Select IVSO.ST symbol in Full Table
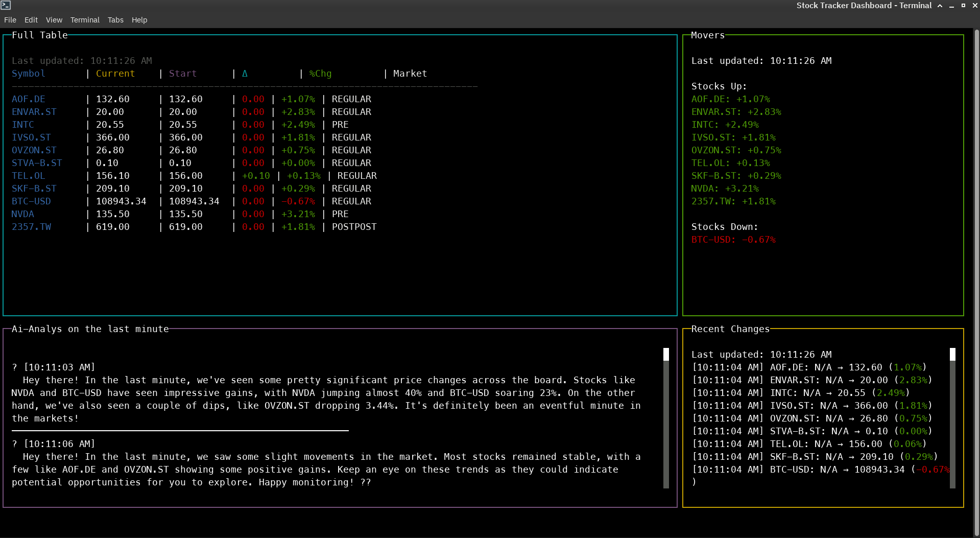Image resolution: width=980 pixels, height=538 pixels. (32, 137)
